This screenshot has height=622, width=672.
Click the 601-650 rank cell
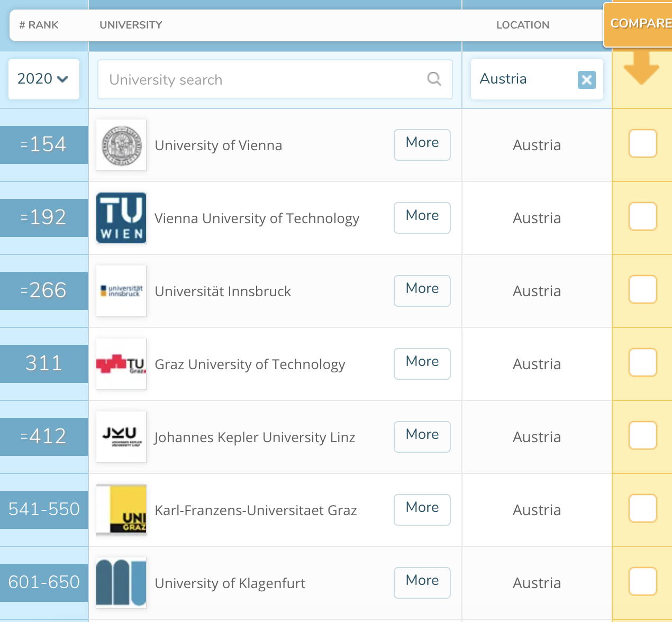[x=44, y=582]
